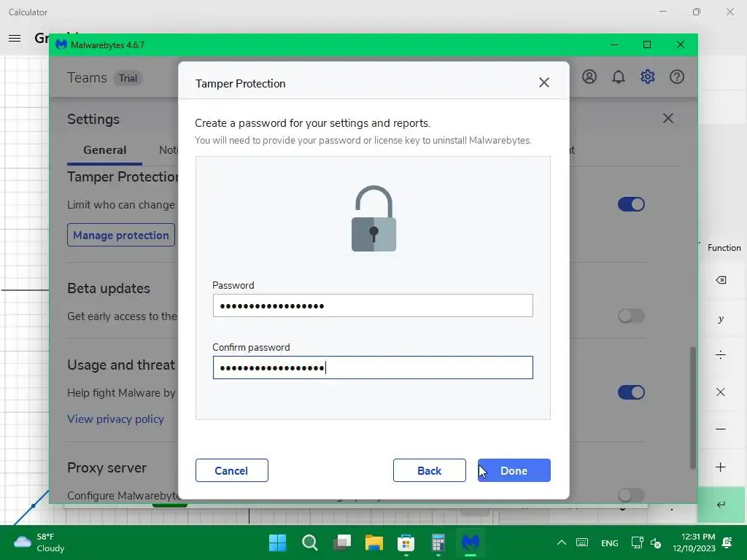Click the Calculator y variable key
This screenshot has width=747, height=560.
pos(721,319)
